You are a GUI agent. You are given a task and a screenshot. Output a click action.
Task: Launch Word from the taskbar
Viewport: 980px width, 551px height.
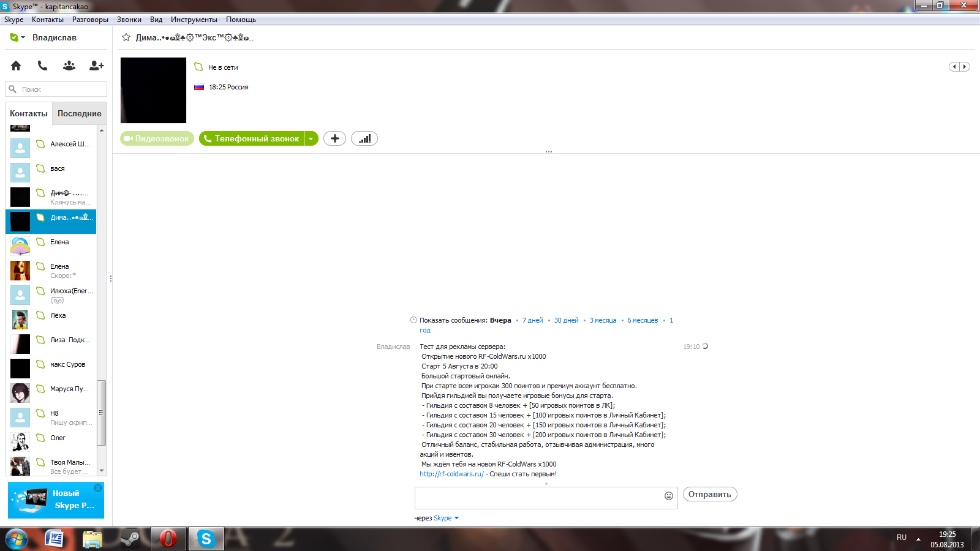click(x=55, y=539)
